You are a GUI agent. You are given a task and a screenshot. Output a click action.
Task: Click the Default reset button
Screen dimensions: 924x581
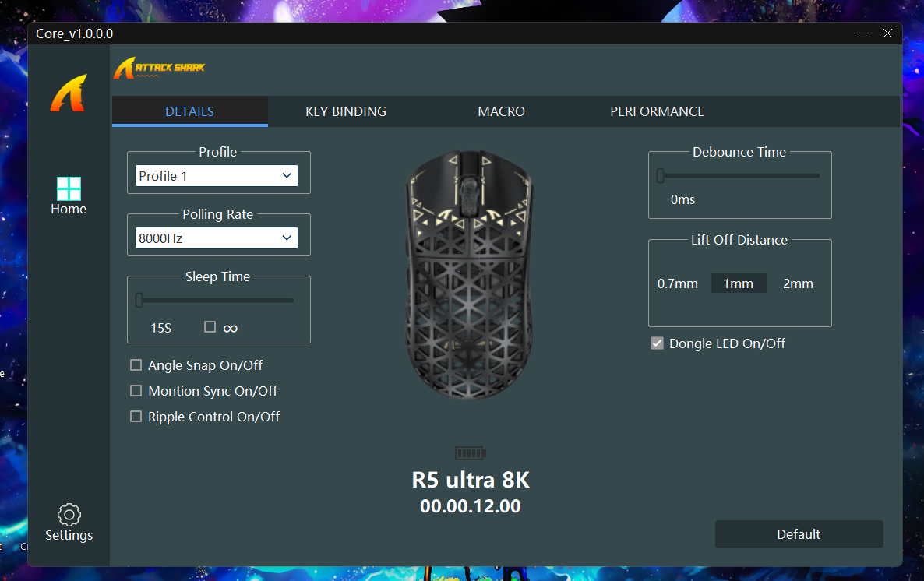pyautogui.click(x=799, y=533)
